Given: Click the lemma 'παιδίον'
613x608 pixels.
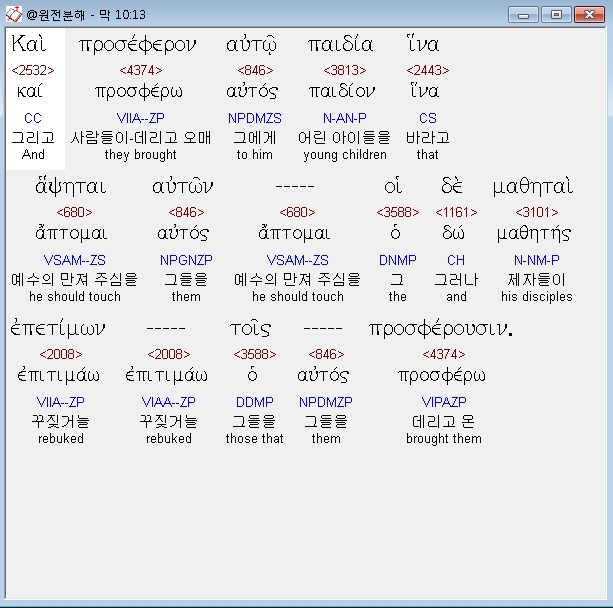Looking at the screenshot, I should pyautogui.click(x=342, y=91).
